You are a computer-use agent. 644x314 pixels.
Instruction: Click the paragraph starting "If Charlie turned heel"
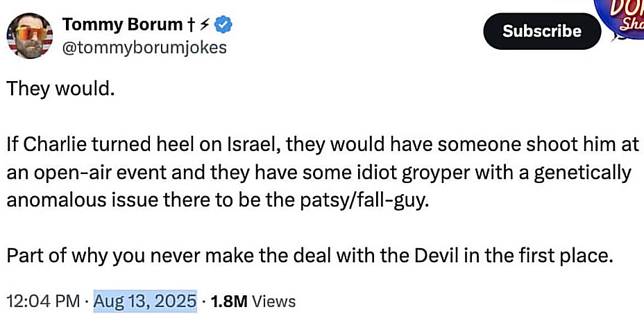point(319,173)
